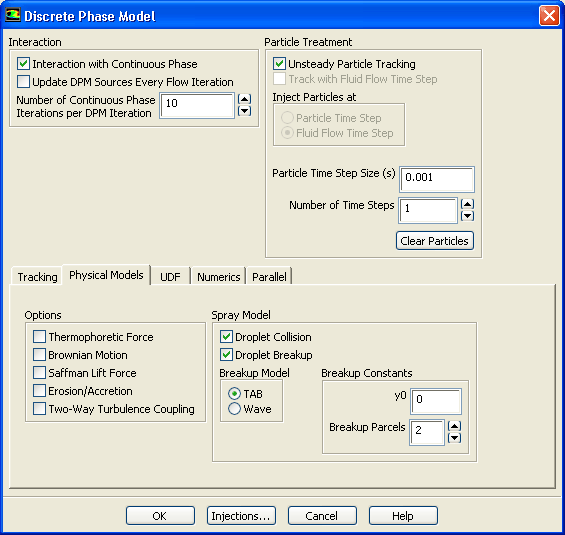The image size is (565, 535).
Task: Decrease Breakup Parcels with down arrow
Action: (x=454, y=438)
